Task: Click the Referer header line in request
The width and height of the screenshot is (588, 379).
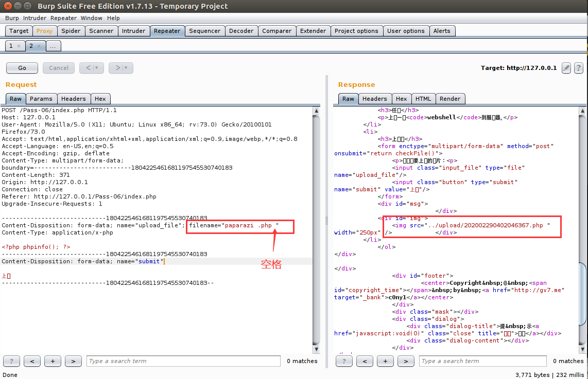Action: click(x=79, y=196)
